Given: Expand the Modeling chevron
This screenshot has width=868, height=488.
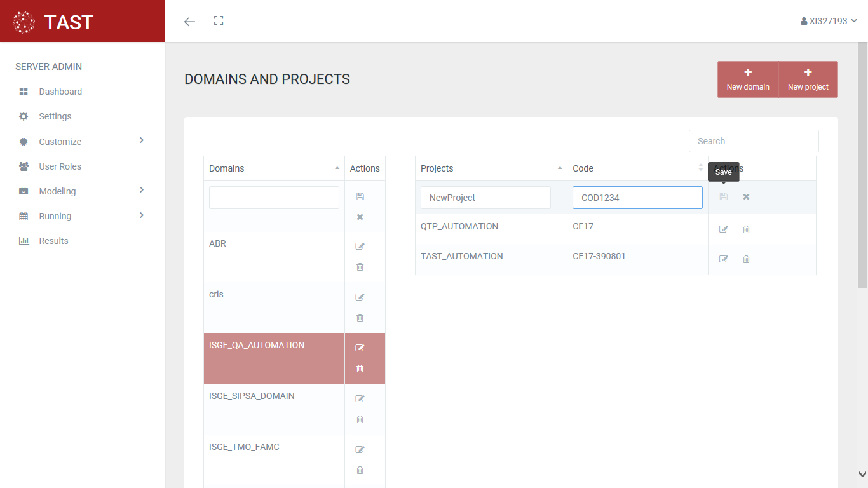Looking at the screenshot, I should click(x=142, y=190).
